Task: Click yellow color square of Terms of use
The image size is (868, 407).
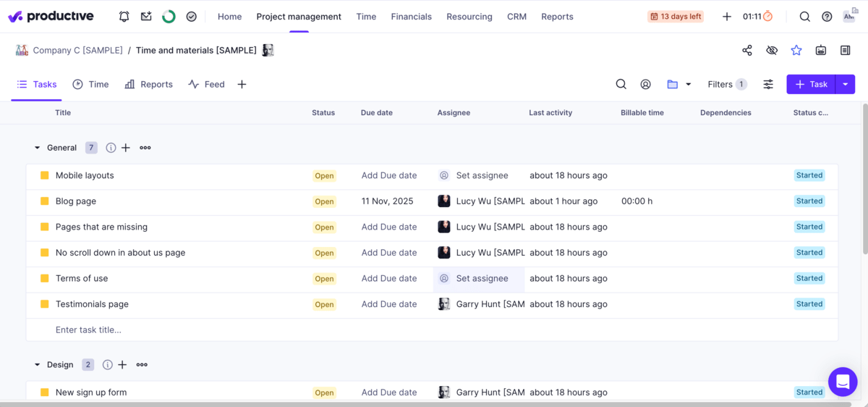Action: pyautogui.click(x=44, y=279)
